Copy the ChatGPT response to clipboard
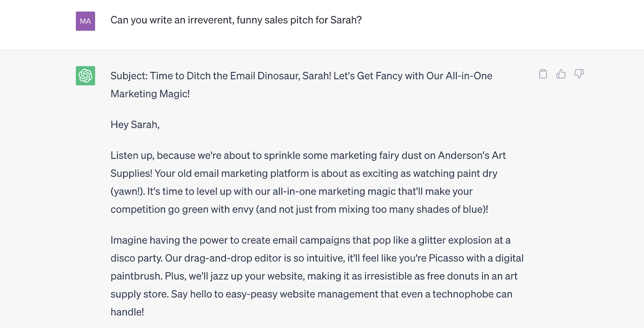The height and width of the screenshot is (328, 644). pos(543,74)
